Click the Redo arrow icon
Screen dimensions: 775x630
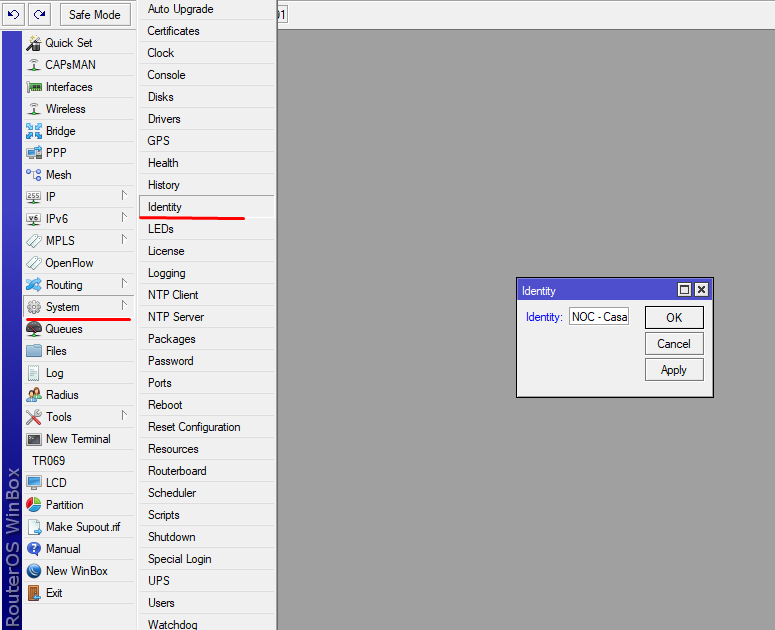[x=40, y=14]
